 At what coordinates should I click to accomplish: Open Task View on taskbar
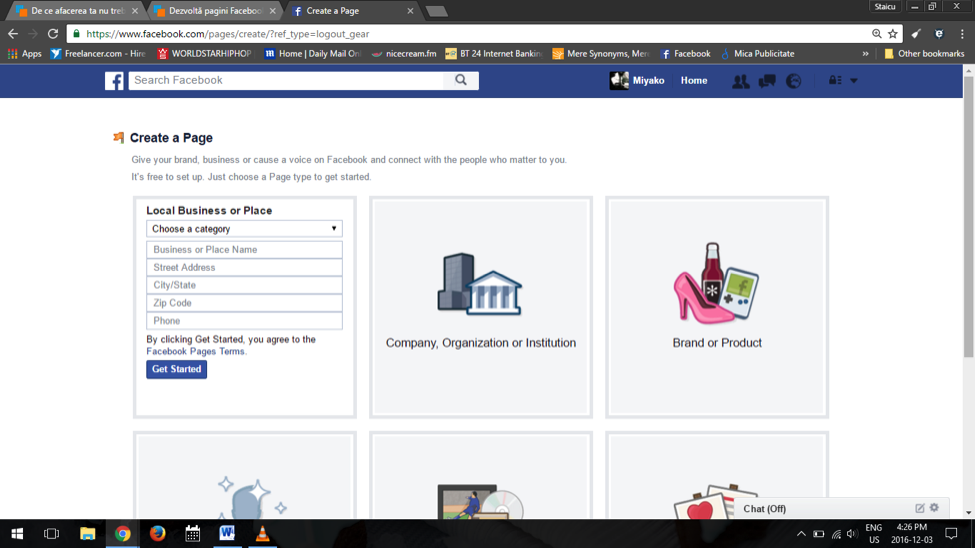pos(52,533)
